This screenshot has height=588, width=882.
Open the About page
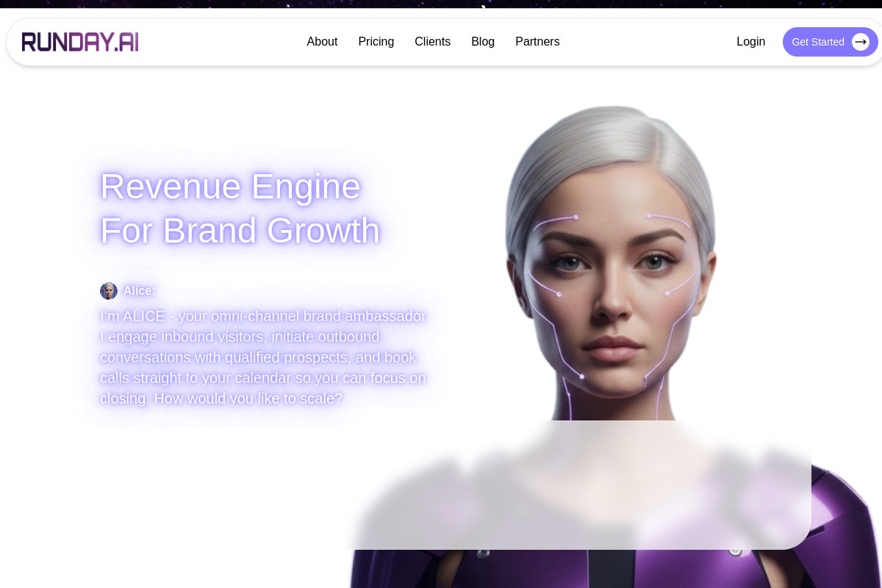coord(322,42)
